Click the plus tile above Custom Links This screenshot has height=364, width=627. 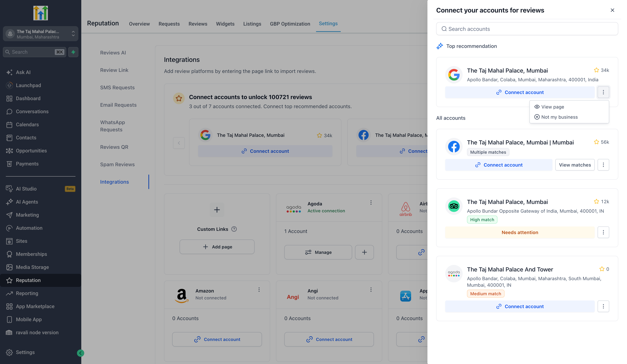tap(217, 210)
